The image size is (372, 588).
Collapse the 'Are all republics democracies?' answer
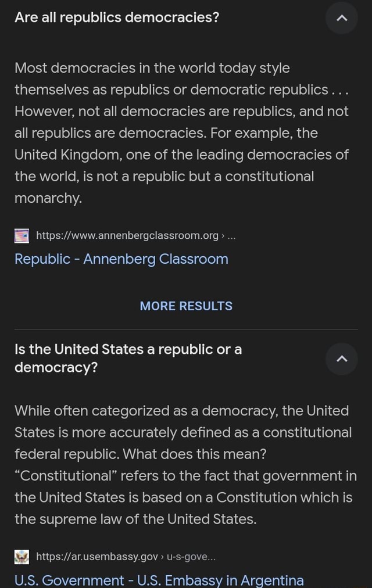(x=341, y=18)
